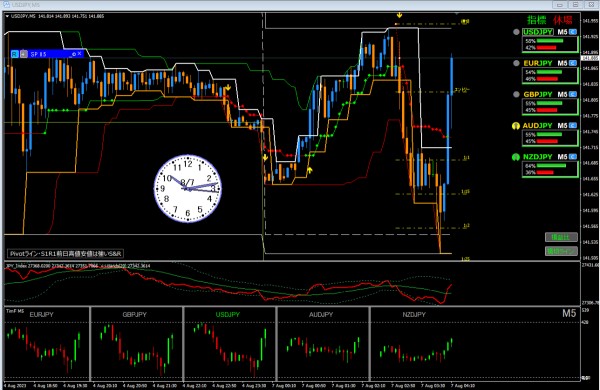Click the green 指標 label

tap(536, 20)
